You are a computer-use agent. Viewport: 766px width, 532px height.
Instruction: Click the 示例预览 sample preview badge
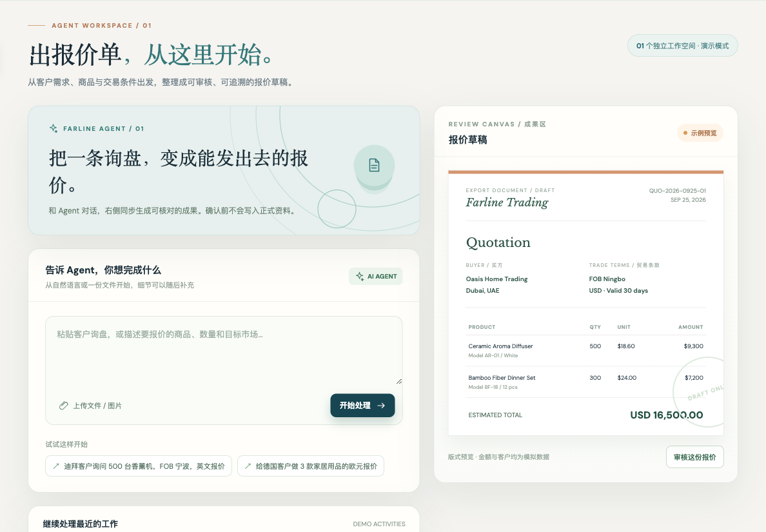click(x=700, y=133)
